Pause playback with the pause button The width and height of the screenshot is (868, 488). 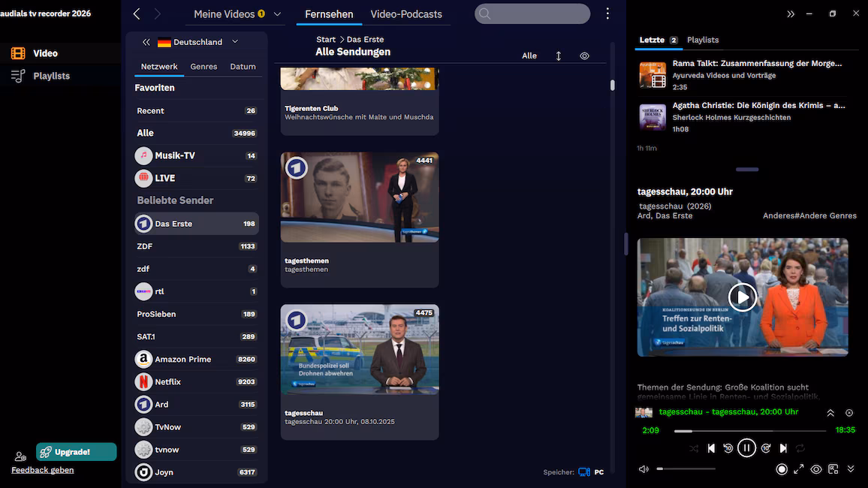pos(746,448)
